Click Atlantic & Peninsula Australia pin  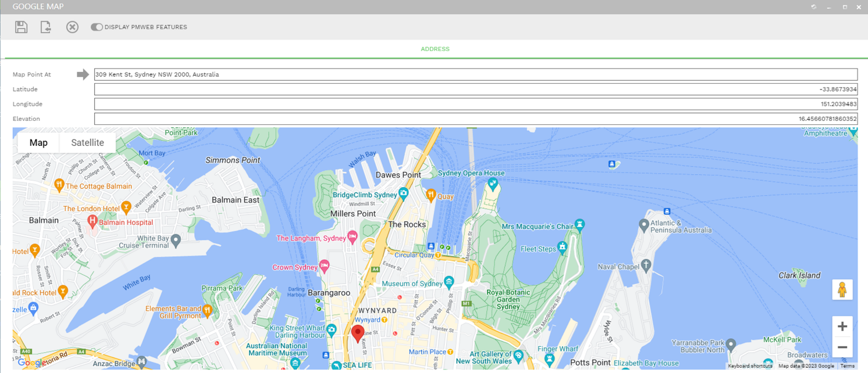643,224
